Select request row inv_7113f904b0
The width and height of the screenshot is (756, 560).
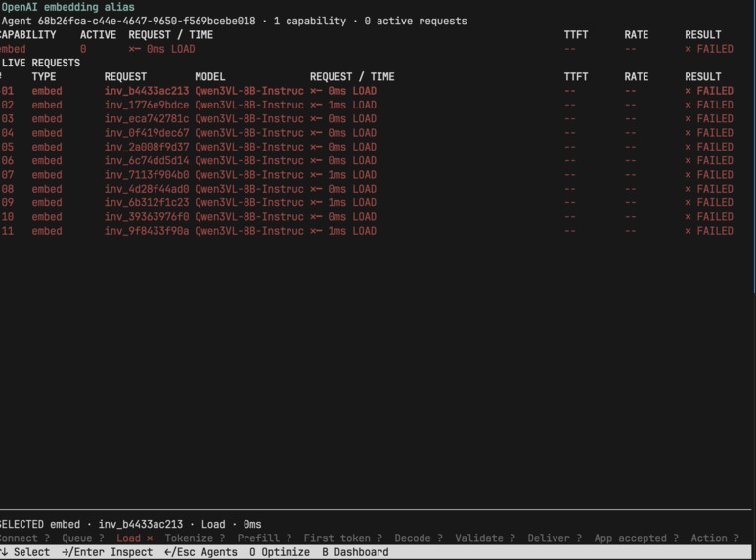(367, 175)
